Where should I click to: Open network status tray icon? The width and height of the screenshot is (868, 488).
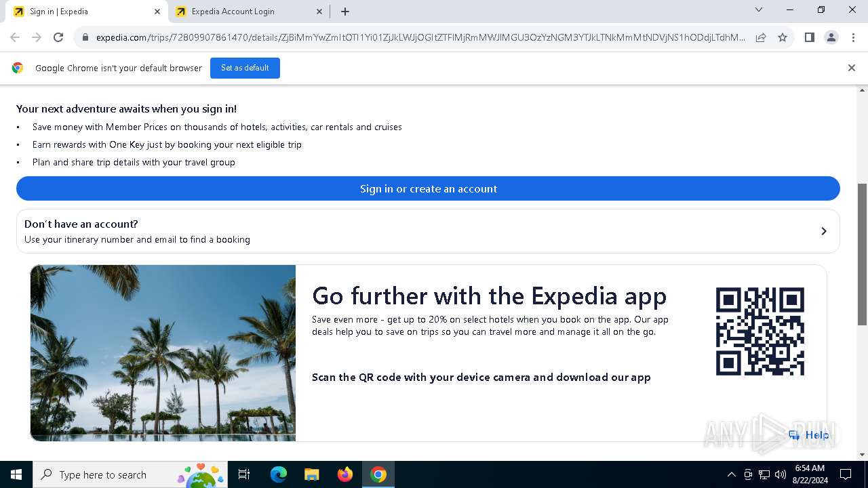pos(764,474)
